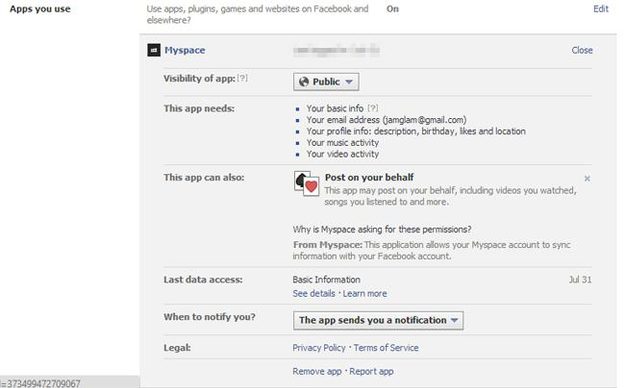Screen dimensions: 625x388
Task: Open the Terms of Service link
Action: coord(386,348)
